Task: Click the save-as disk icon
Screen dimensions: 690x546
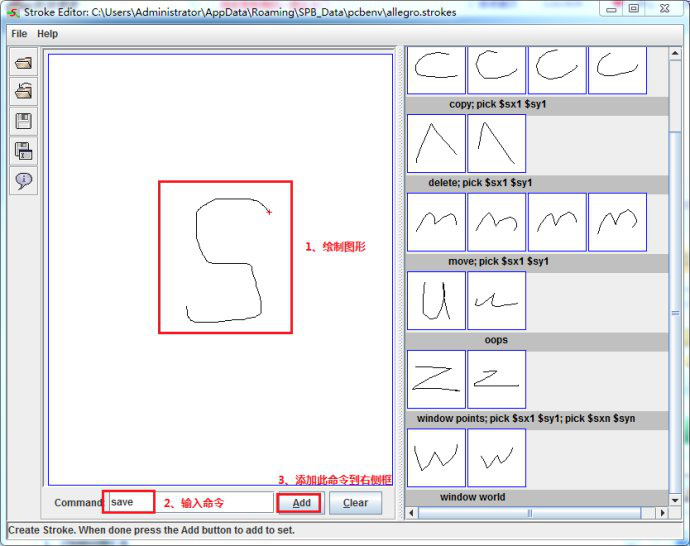Action: (x=23, y=151)
